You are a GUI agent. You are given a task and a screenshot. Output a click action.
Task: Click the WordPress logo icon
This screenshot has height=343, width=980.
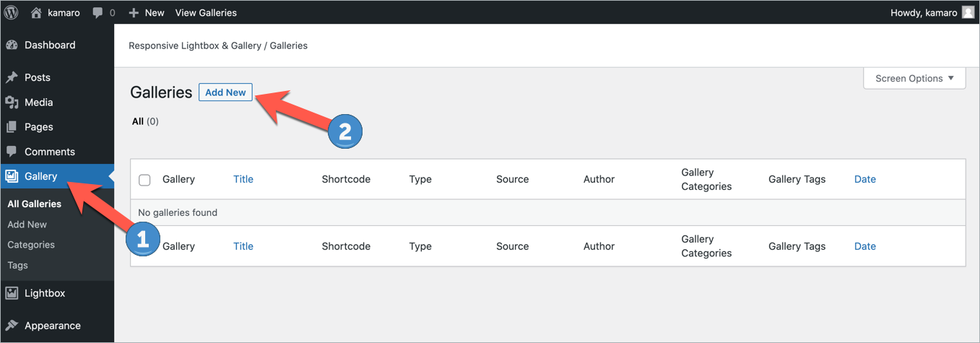click(x=12, y=12)
